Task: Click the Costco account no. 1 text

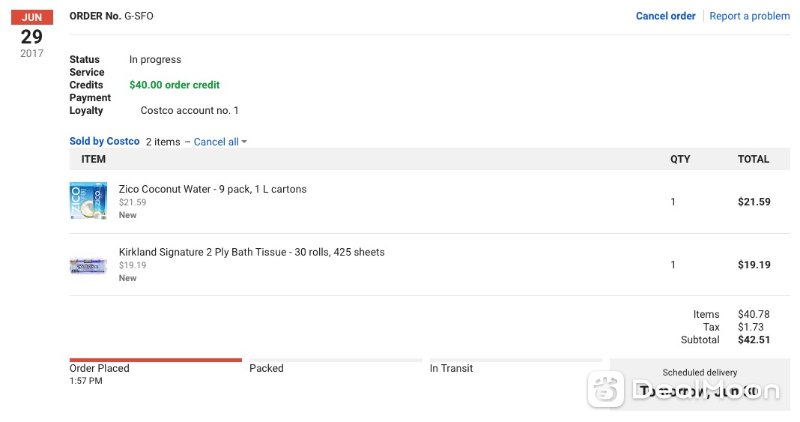Action: 189,111
